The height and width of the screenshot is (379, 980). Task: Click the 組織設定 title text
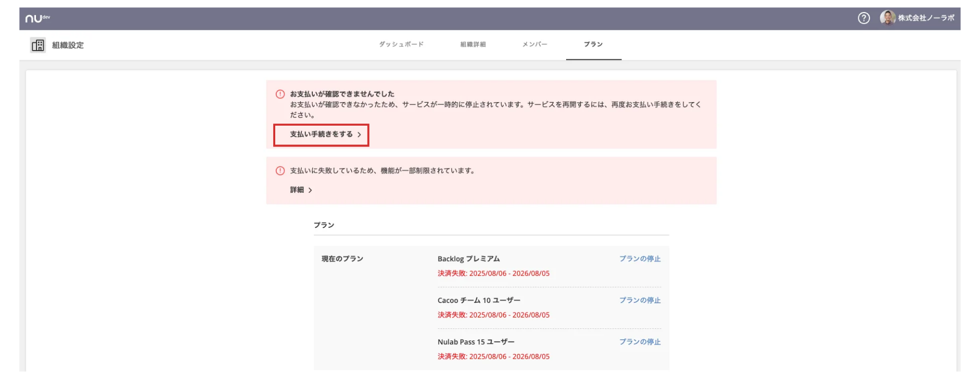(x=68, y=45)
